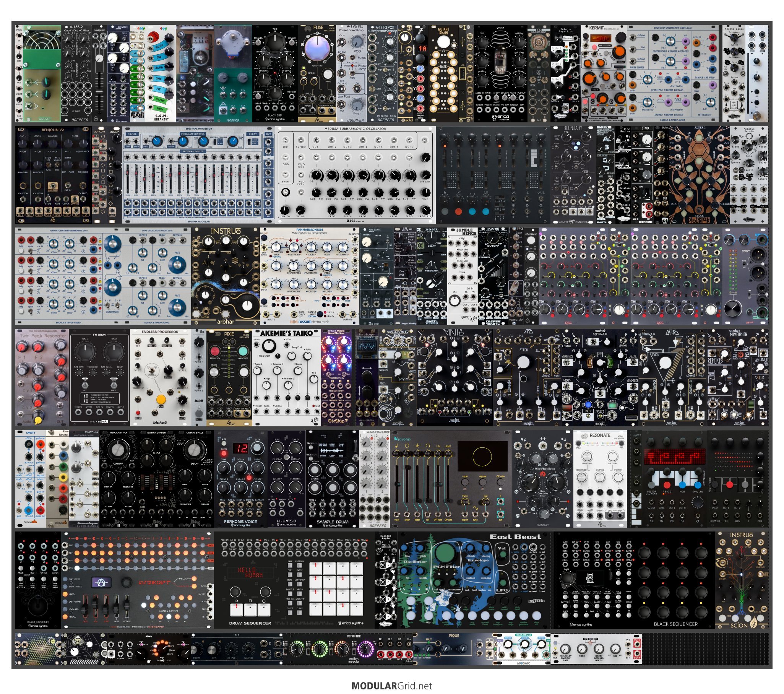Select the A-135-2 Quad VCA module
784x694 pixels.
(76, 74)
